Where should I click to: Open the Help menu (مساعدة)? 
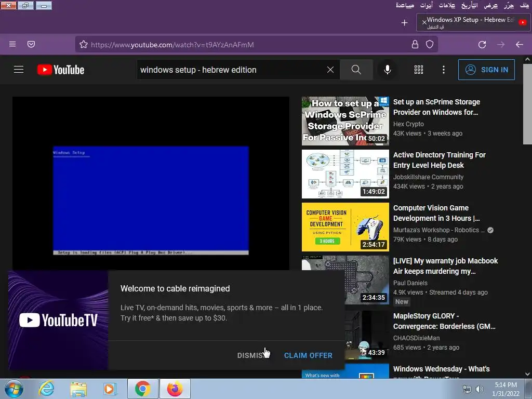click(x=405, y=5)
